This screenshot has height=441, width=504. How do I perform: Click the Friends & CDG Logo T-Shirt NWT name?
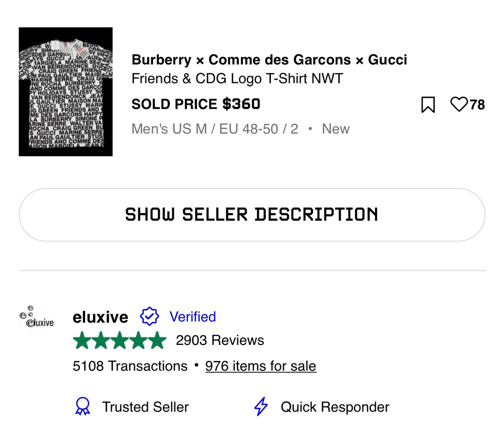coord(237,79)
